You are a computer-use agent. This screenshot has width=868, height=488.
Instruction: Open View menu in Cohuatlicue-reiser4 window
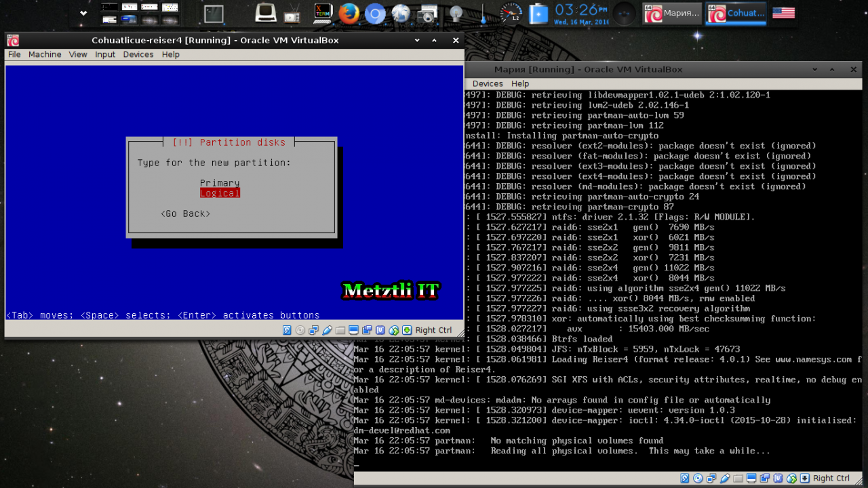[78, 54]
